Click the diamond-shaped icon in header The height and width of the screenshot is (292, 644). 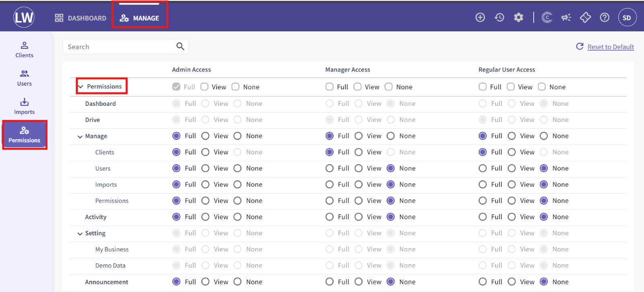[585, 17]
